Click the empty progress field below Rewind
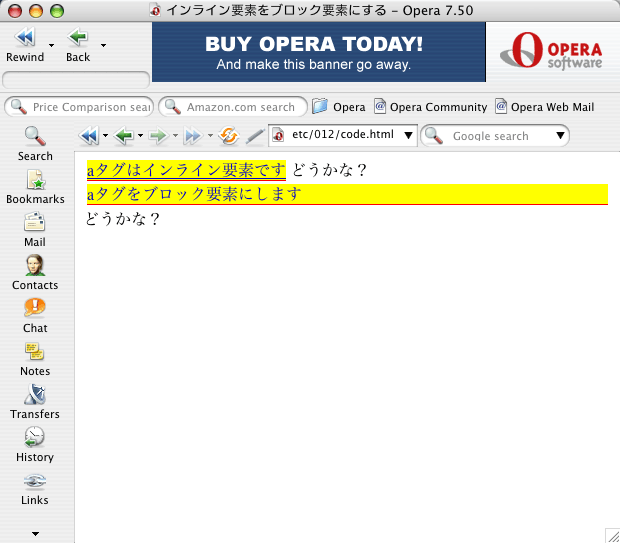620x543 pixels. (76, 80)
